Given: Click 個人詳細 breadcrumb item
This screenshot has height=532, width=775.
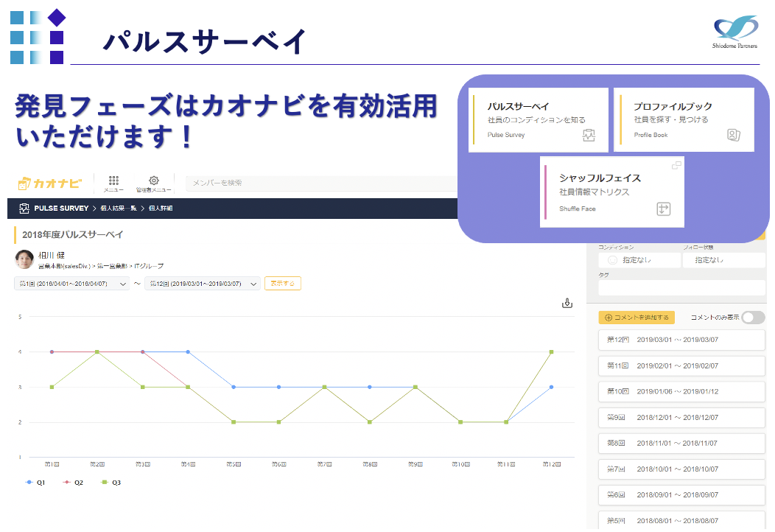Looking at the screenshot, I should [x=161, y=208].
